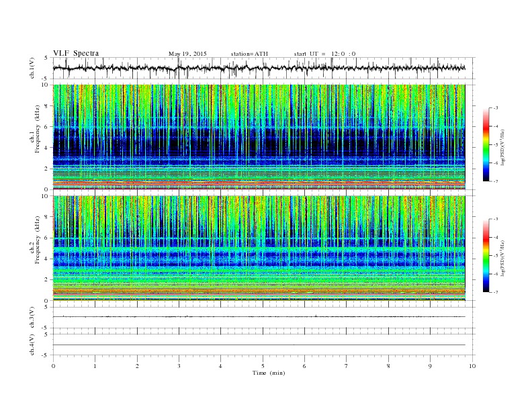The width and height of the screenshot is (532, 411).
Task: Click the "-5" tick on upper color bar
Action: [495, 144]
